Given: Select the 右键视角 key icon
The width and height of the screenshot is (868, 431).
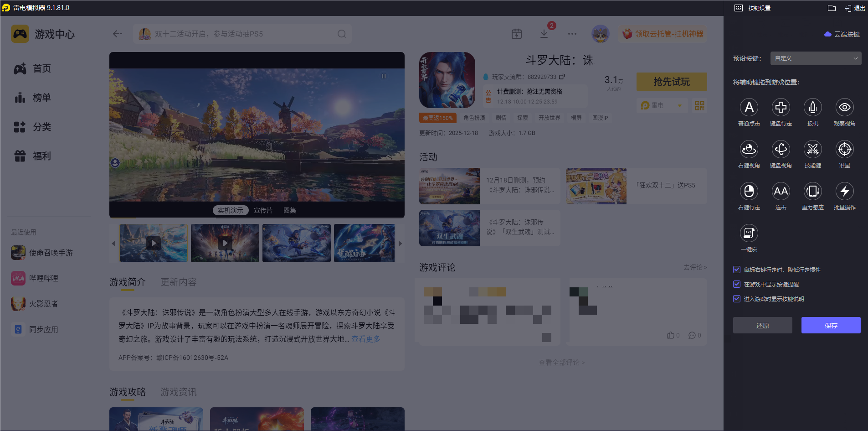Looking at the screenshot, I should click(x=749, y=149).
